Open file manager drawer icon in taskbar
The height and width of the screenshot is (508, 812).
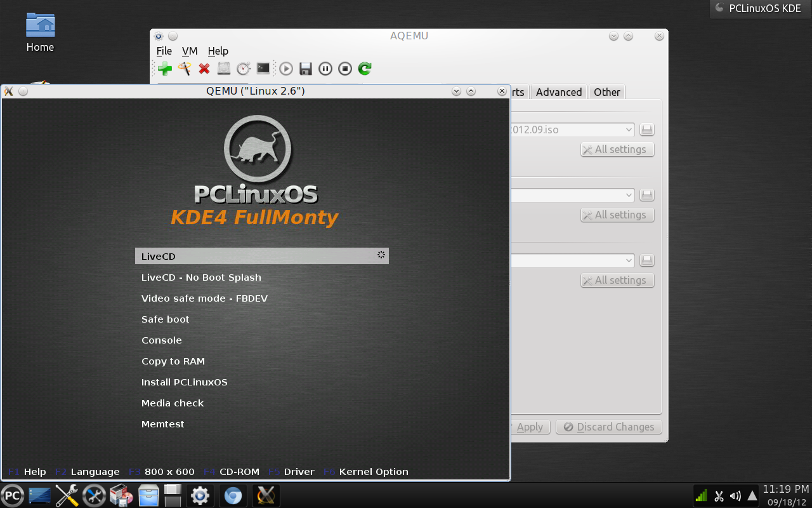(148, 495)
